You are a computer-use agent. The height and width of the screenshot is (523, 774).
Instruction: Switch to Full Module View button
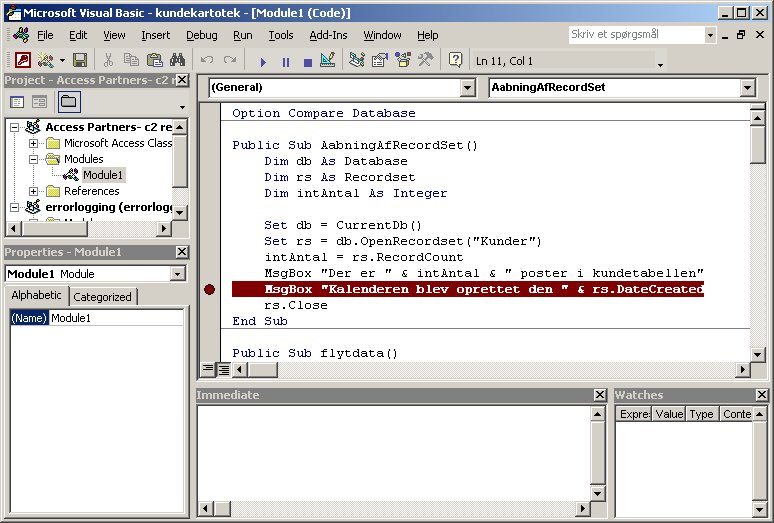tap(224, 369)
